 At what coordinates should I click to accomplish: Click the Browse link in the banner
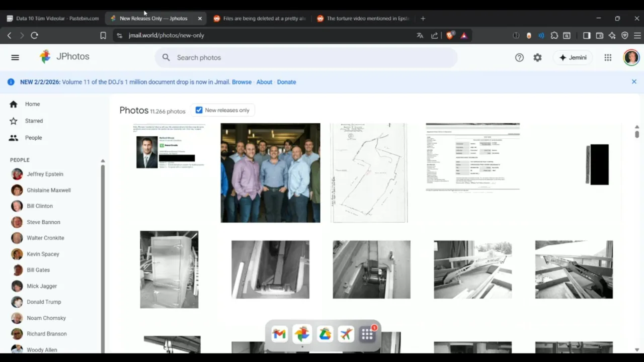tap(242, 82)
